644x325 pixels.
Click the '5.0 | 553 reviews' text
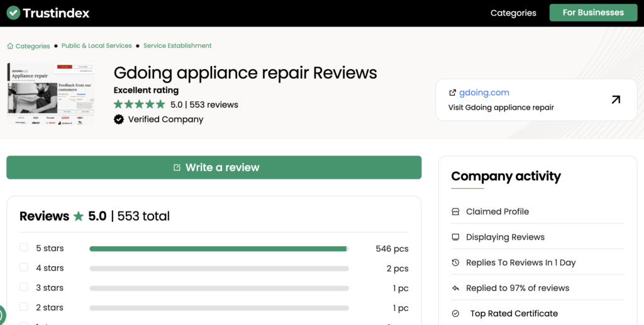click(x=204, y=105)
